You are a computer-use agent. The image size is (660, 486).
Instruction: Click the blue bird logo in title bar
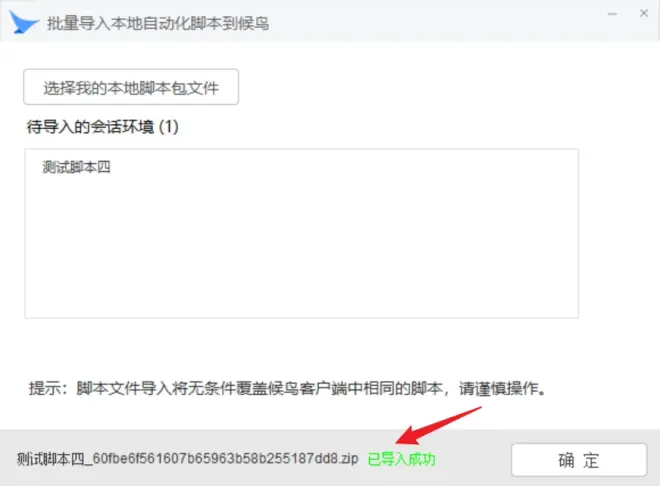pos(24,22)
